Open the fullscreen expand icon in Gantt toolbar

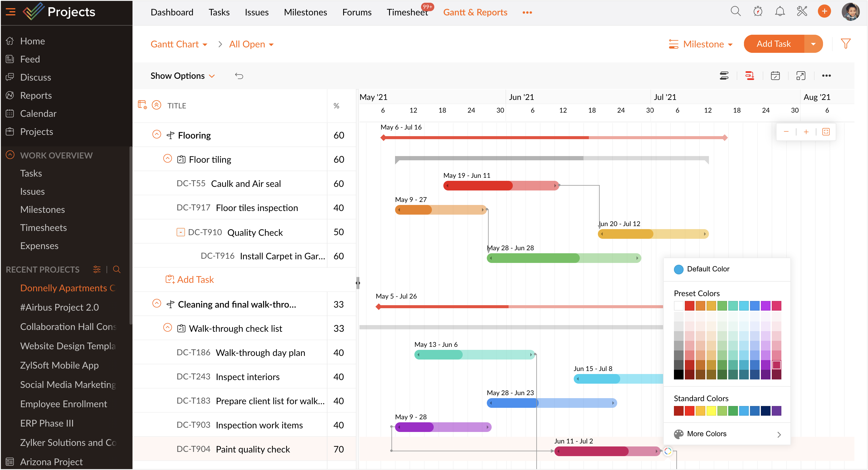pos(801,76)
